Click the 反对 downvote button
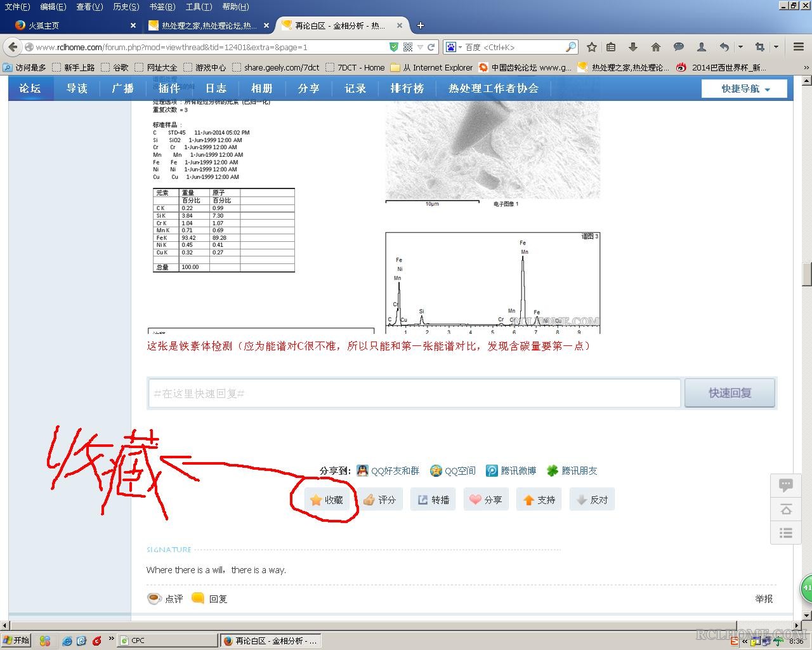812x650 pixels. coord(592,500)
